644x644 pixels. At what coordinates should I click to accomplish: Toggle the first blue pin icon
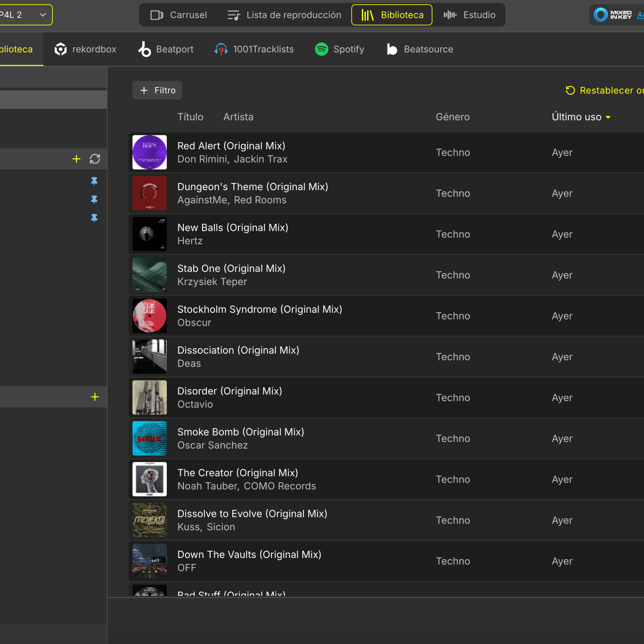tap(94, 181)
